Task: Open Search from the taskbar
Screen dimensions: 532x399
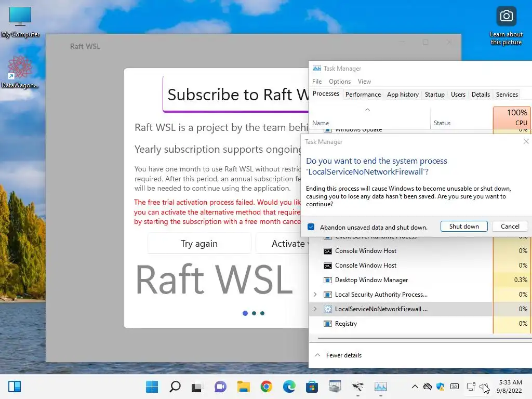Action: [175, 387]
